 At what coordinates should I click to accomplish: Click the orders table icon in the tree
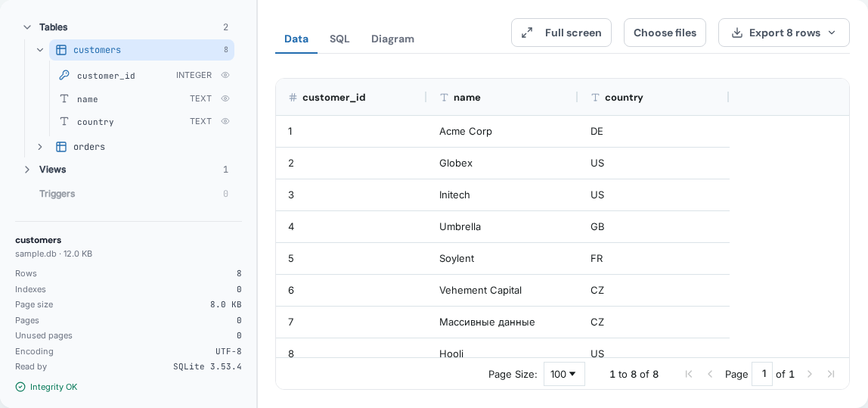pyautogui.click(x=61, y=147)
